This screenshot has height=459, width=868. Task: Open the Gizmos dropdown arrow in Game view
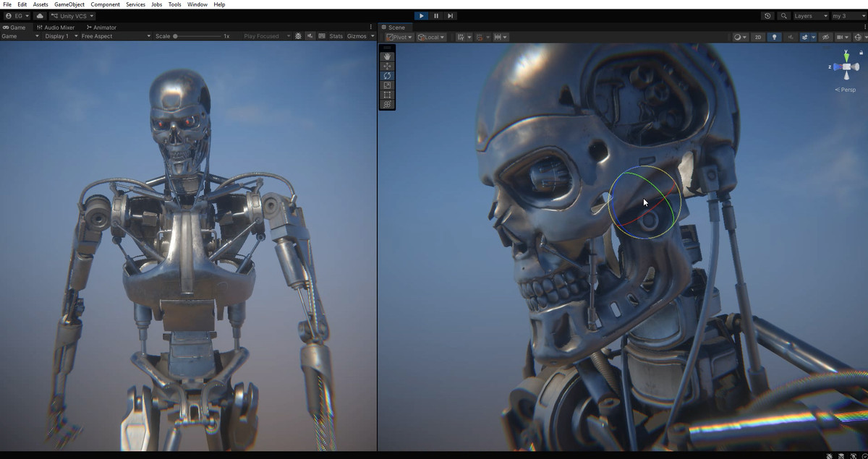pyautogui.click(x=373, y=36)
